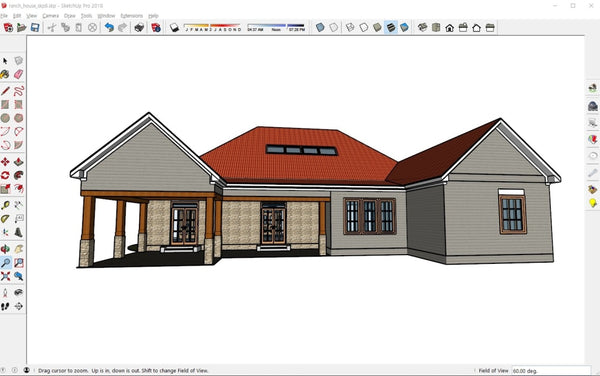This screenshot has width=600, height=376.
Task: Select the Dimension tool
Action: pos(18,205)
